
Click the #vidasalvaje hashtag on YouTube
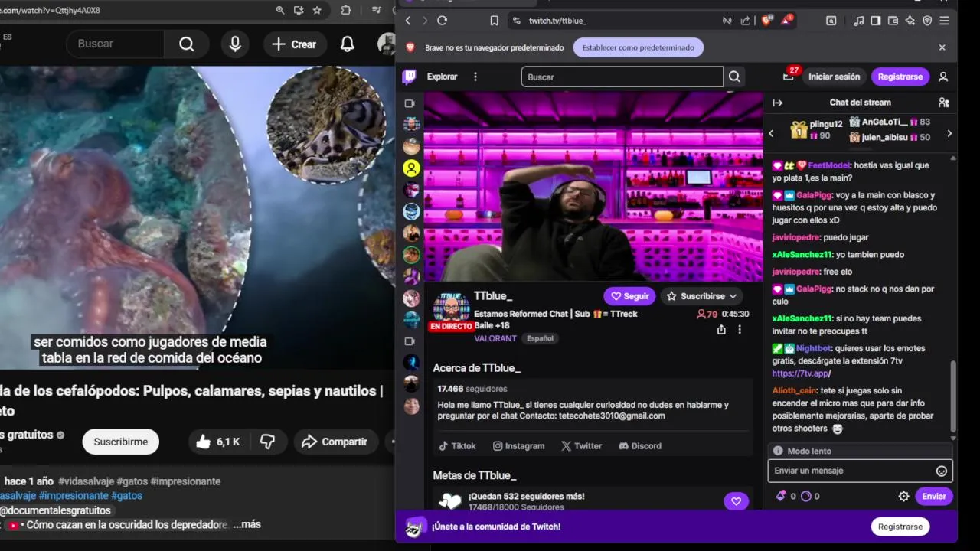[x=86, y=481]
